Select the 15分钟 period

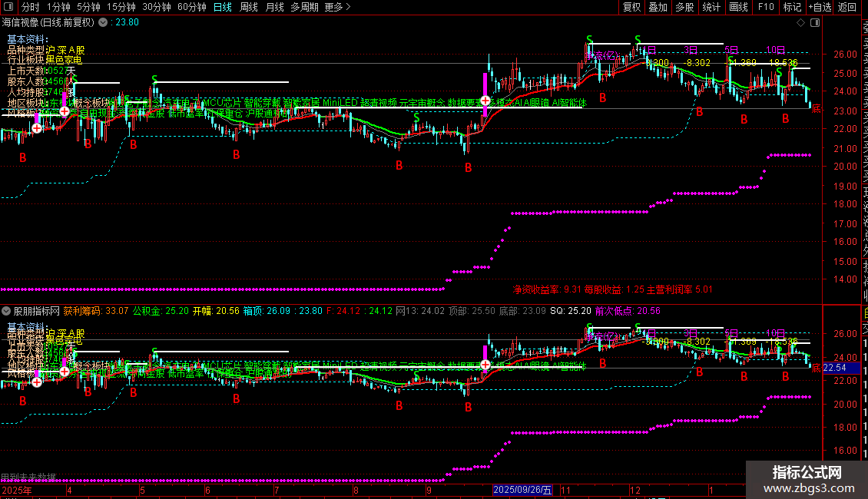[121, 7]
